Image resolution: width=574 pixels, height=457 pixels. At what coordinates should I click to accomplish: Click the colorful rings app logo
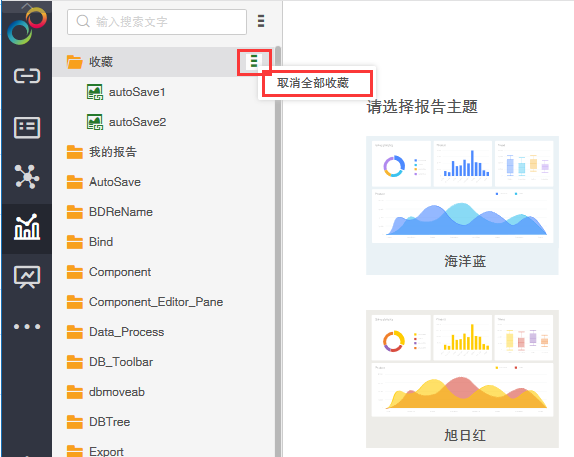pos(27,26)
